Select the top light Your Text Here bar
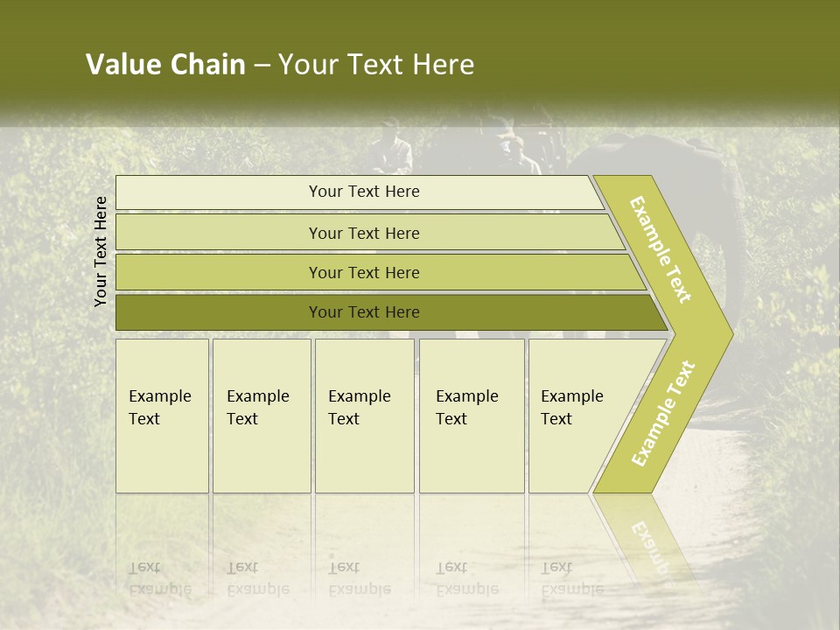The width and height of the screenshot is (840, 630). click(363, 192)
